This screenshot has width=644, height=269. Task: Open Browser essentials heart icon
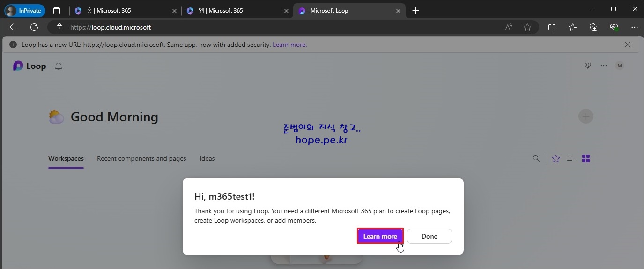[614, 27]
